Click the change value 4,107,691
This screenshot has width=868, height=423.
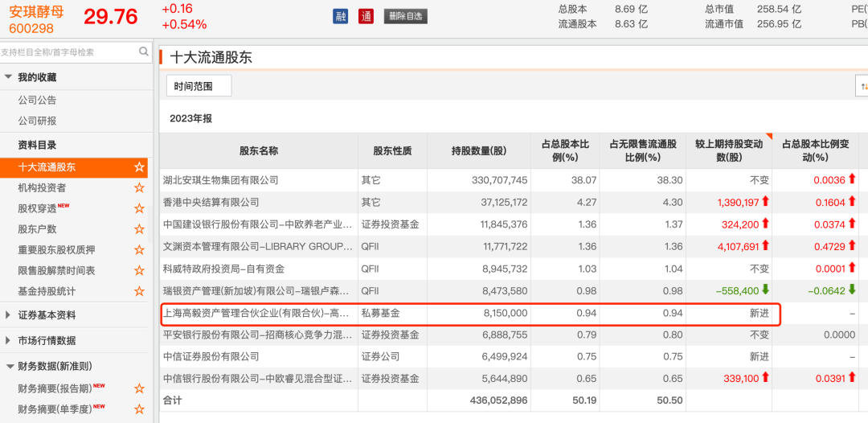tap(738, 247)
